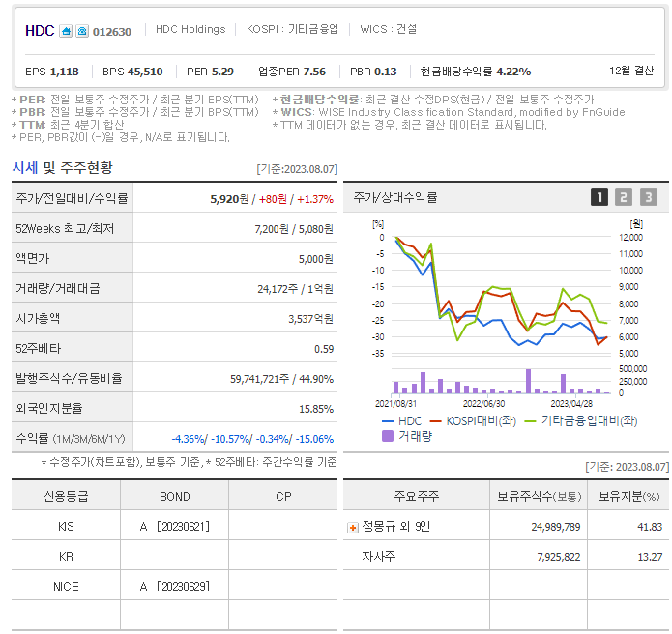The width and height of the screenshot is (672, 634).
Task: Click the 시세 및 주주현황 section heading
Action: [x=63, y=167]
